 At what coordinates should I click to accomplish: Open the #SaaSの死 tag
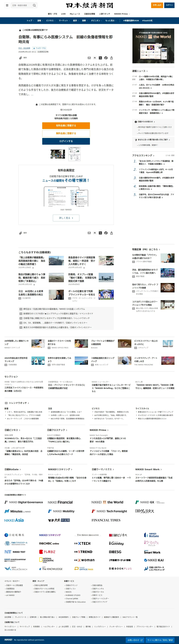tap(147, 21)
